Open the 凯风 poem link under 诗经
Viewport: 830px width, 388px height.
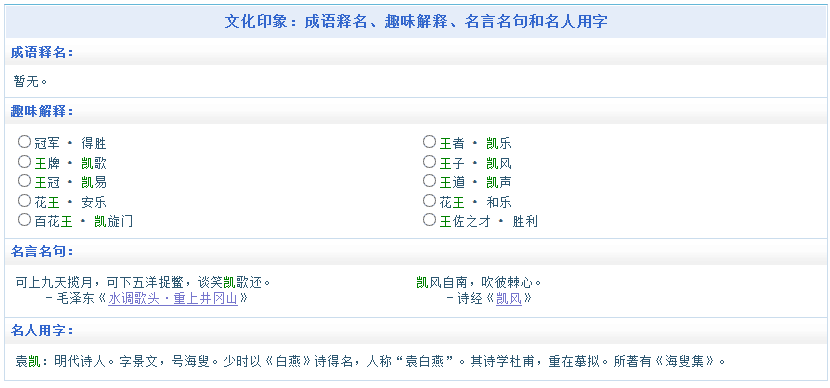pos(509,299)
